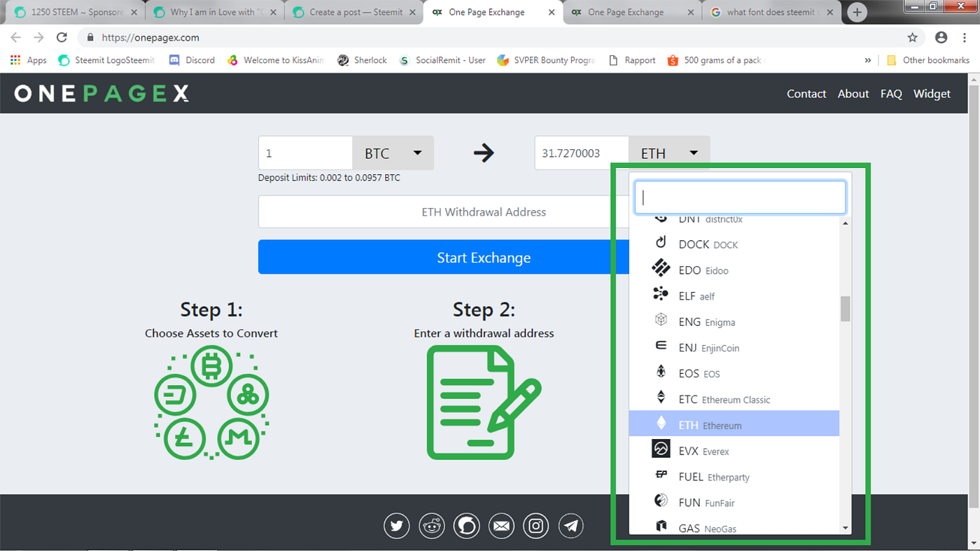Switch to what font does steemit tab
This screenshot has width=980, height=551.
[x=773, y=13]
